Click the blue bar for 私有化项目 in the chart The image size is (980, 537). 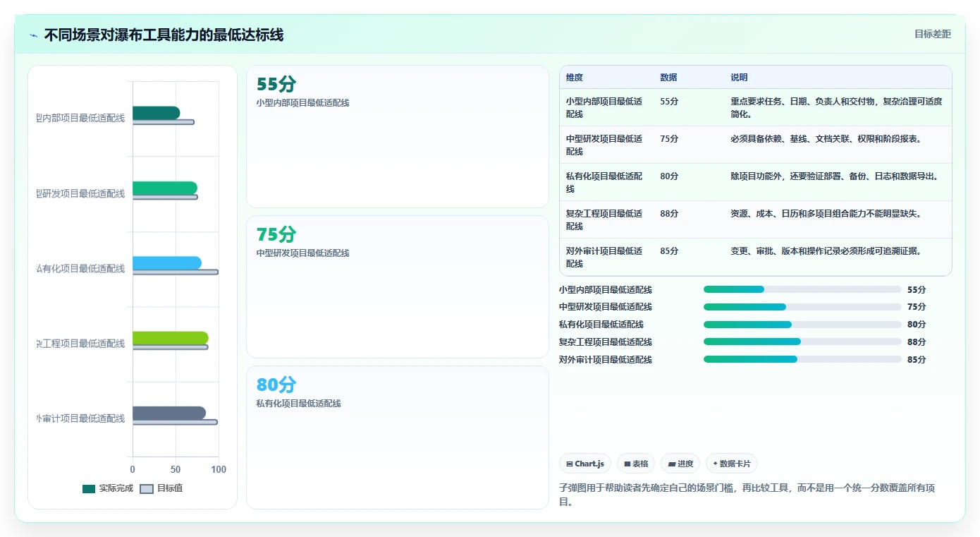pos(167,263)
